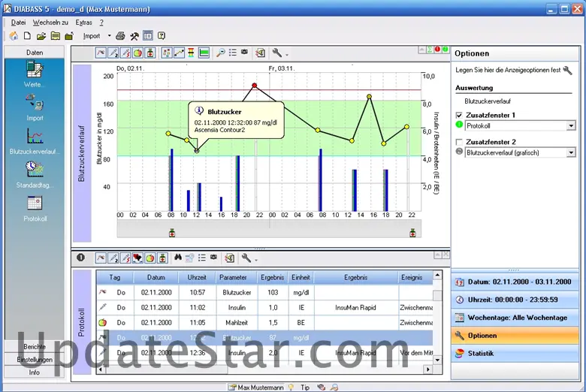Open the Werte data entry icon
The image size is (586, 392).
pyautogui.click(x=35, y=70)
